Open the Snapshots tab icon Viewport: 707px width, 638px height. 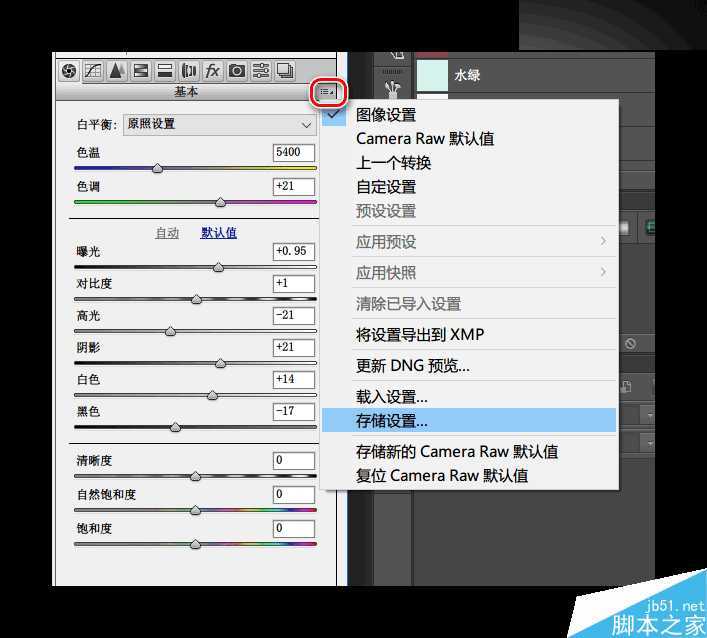285,71
